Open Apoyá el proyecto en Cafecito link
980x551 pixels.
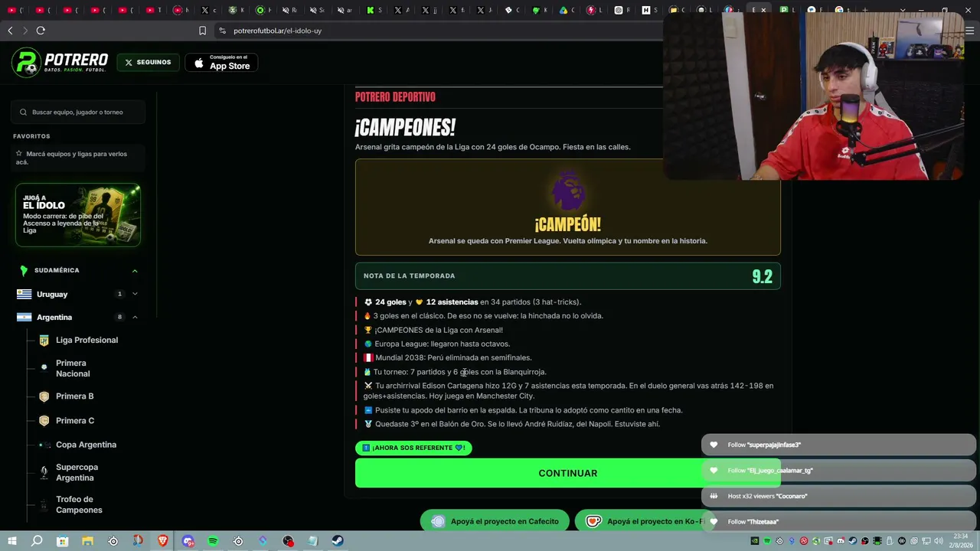(495, 521)
